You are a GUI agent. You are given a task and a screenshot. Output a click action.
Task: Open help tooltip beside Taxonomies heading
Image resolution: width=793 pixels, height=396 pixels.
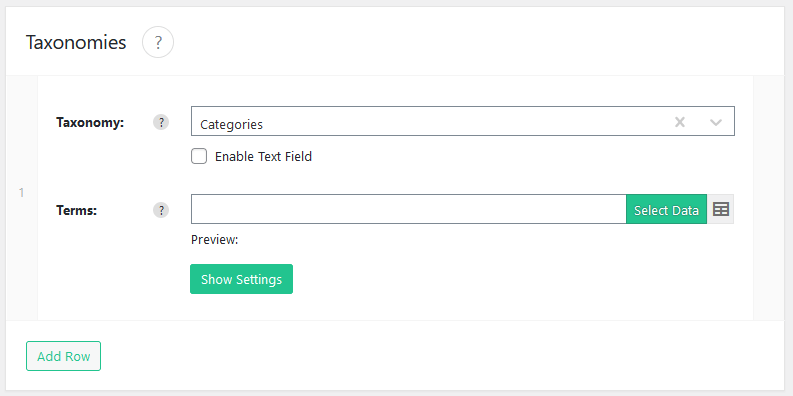coord(158,42)
